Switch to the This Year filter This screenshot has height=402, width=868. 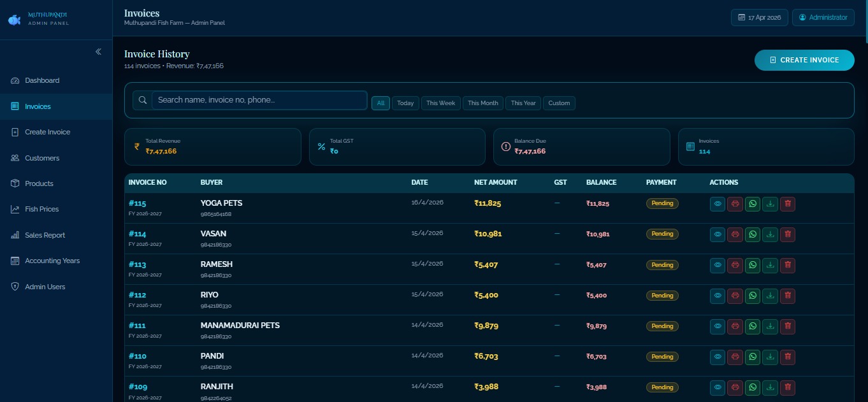(523, 103)
